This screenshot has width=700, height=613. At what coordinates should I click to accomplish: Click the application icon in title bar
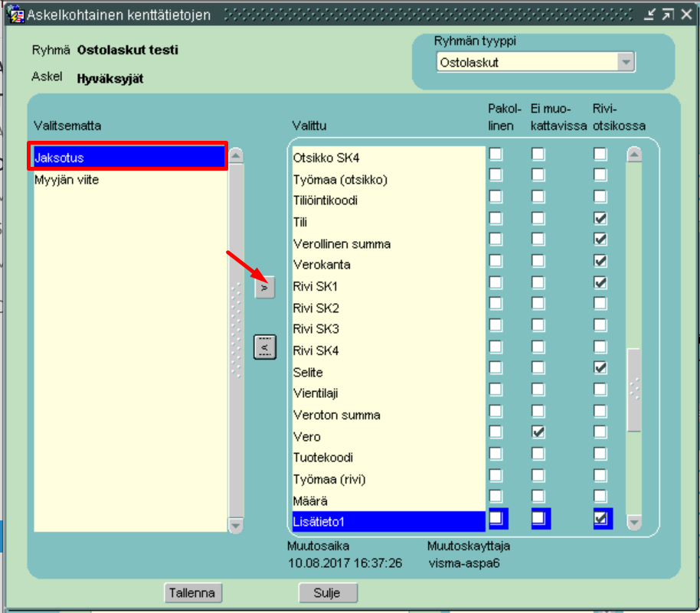[15, 14]
